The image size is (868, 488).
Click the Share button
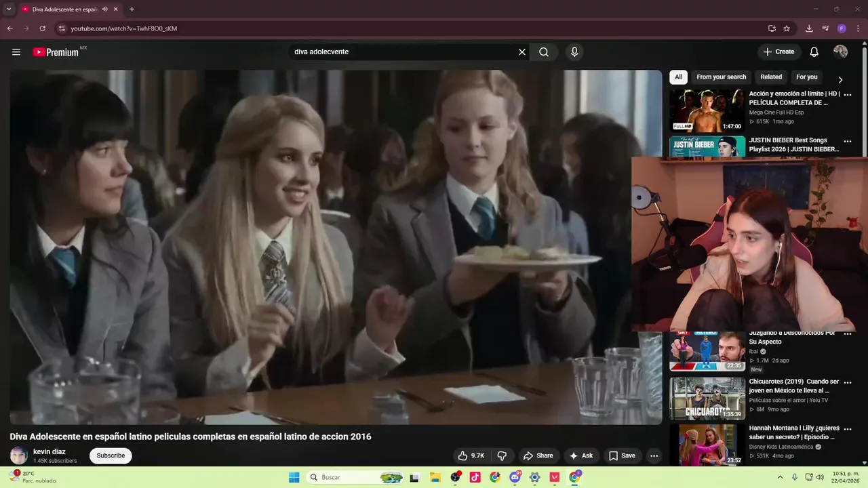click(538, 456)
